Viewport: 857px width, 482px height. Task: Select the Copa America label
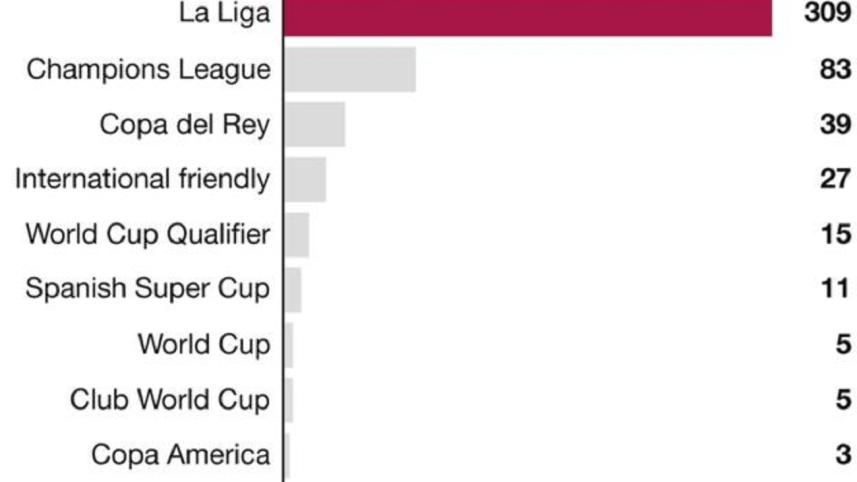coord(181,455)
